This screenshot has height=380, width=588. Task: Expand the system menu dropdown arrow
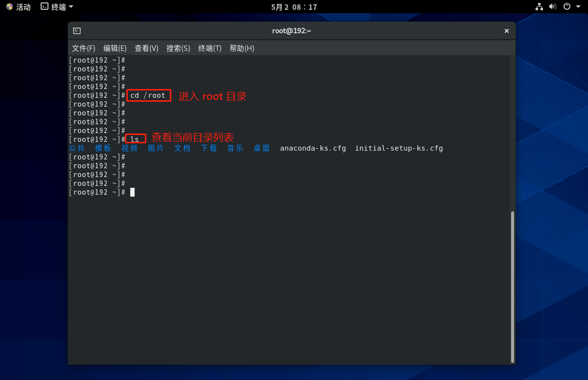(x=578, y=7)
